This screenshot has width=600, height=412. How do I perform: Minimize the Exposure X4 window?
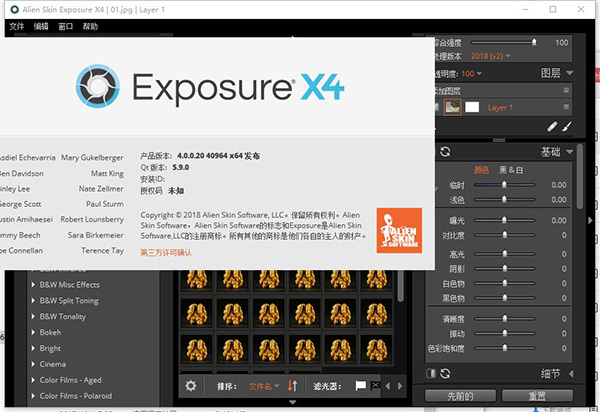coord(525,9)
